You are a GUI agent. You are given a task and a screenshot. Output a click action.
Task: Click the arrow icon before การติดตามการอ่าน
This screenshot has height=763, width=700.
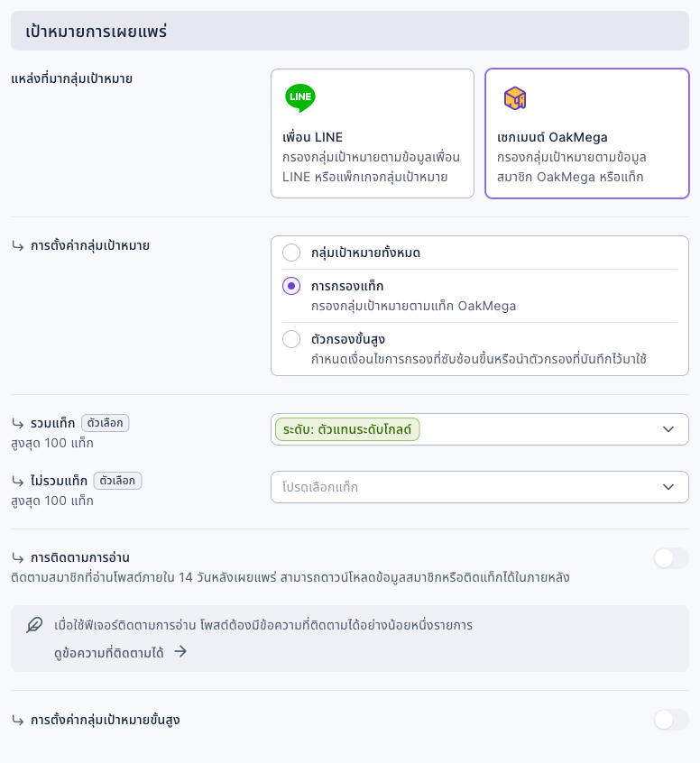pyautogui.click(x=17, y=557)
